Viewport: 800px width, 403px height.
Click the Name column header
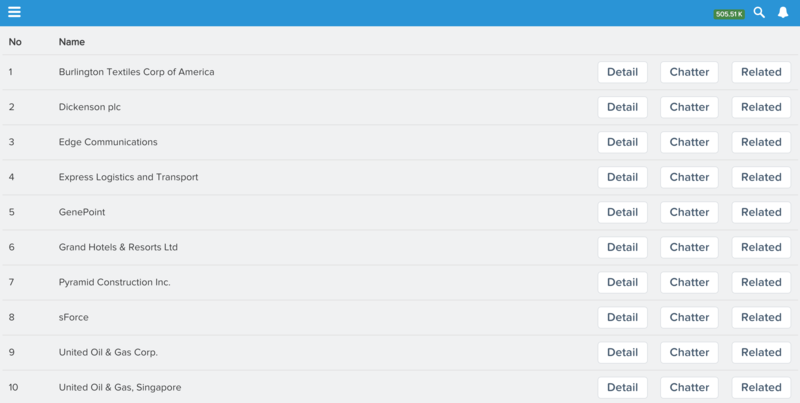(71, 42)
